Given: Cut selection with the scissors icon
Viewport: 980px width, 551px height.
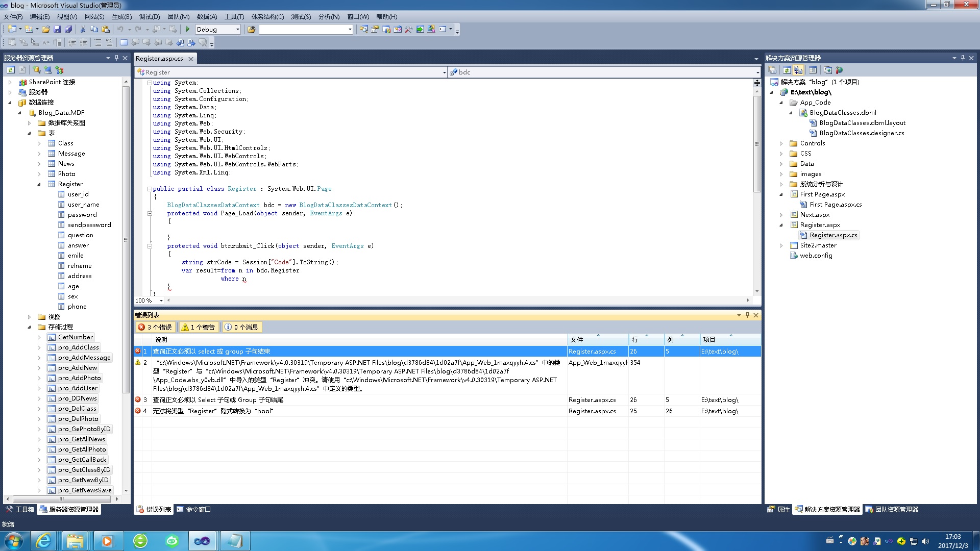Looking at the screenshot, I should pos(83,30).
